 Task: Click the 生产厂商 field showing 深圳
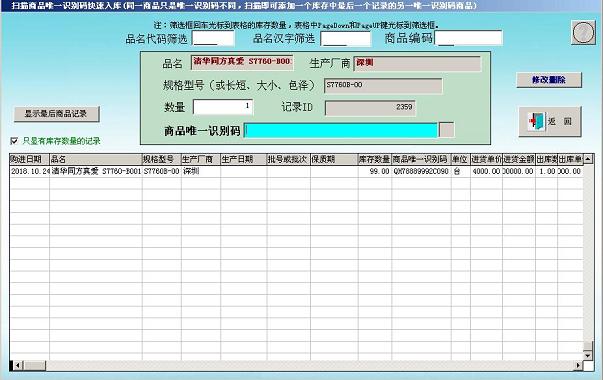click(417, 63)
